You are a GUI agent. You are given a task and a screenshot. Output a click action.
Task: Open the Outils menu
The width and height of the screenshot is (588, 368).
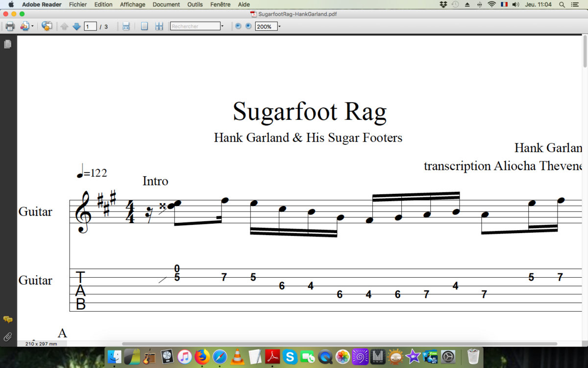[x=195, y=4]
